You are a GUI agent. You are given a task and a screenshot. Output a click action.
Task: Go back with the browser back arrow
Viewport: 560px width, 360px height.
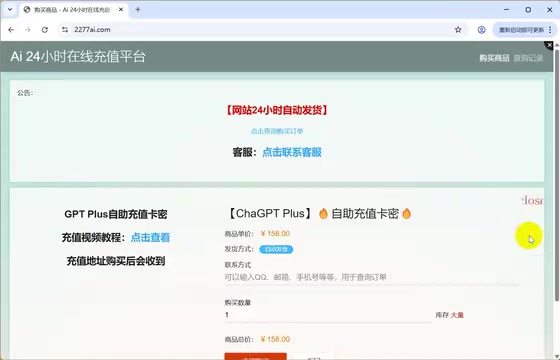(x=11, y=30)
